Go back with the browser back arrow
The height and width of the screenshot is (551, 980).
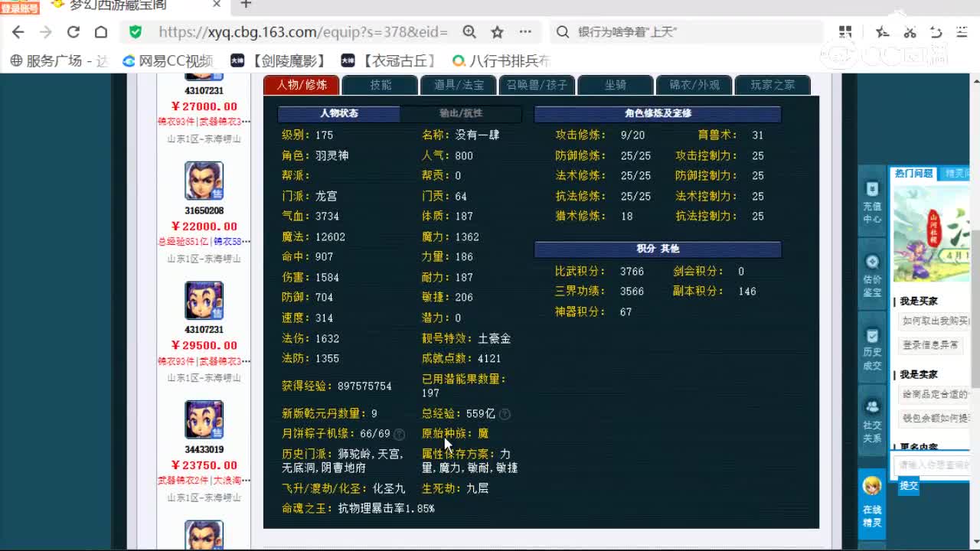[x=18, y=32]
